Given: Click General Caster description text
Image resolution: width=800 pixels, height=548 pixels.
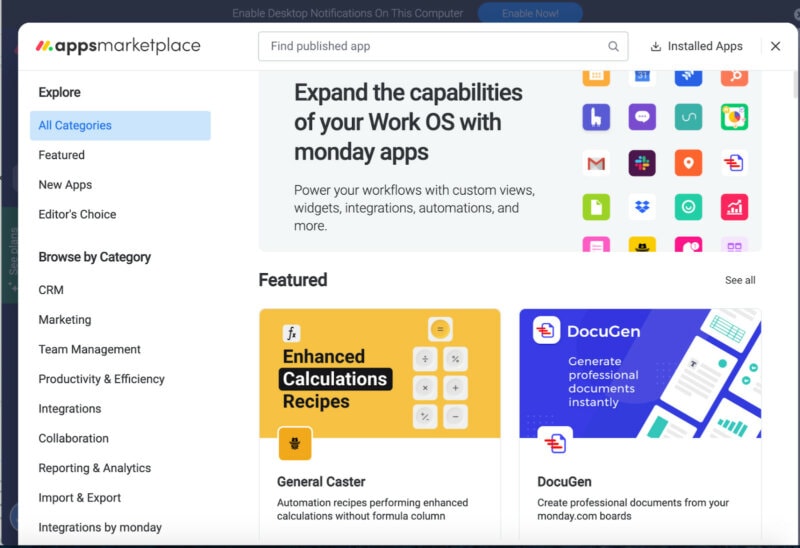Looking at the screenshot, I should [x=372, y=509].
